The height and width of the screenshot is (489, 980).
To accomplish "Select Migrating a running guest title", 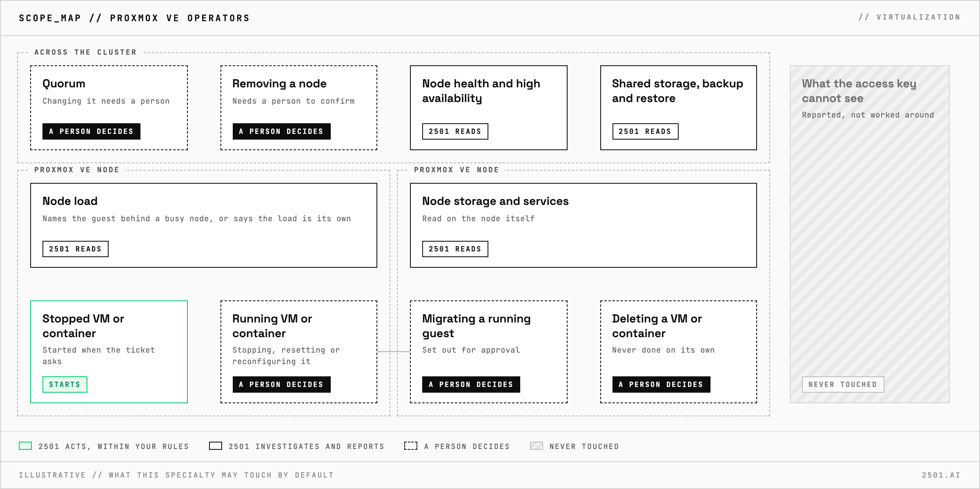I will click(x=477, y=326).
